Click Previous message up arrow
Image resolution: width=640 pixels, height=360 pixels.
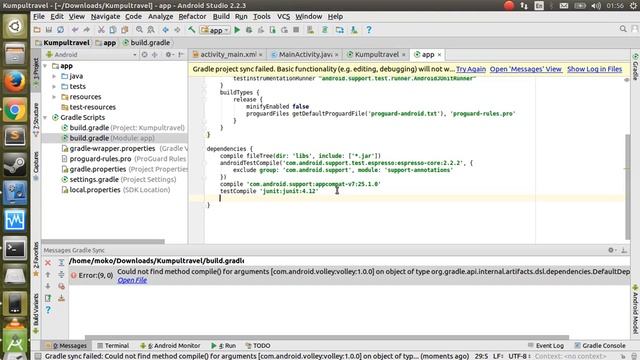48,275
